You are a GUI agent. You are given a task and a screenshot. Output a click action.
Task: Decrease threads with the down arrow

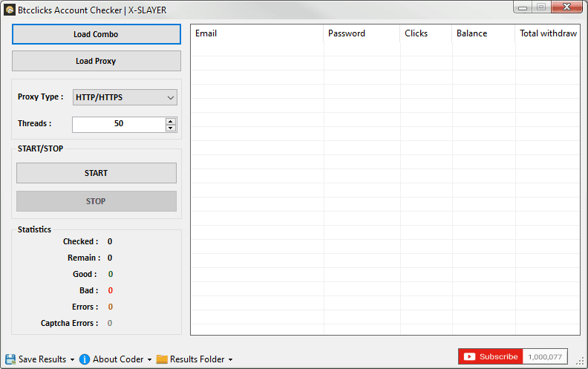[171, 128]
